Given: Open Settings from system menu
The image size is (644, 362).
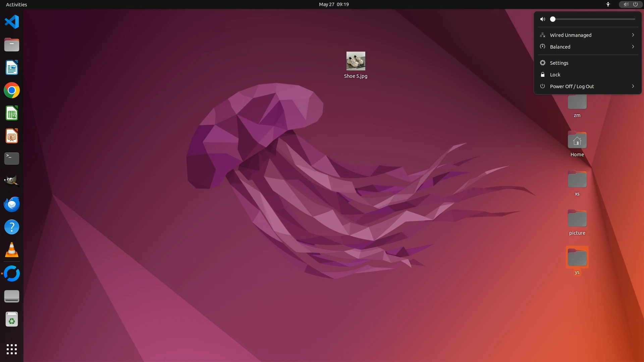Looking at the screenshot, I should [559, 63].
